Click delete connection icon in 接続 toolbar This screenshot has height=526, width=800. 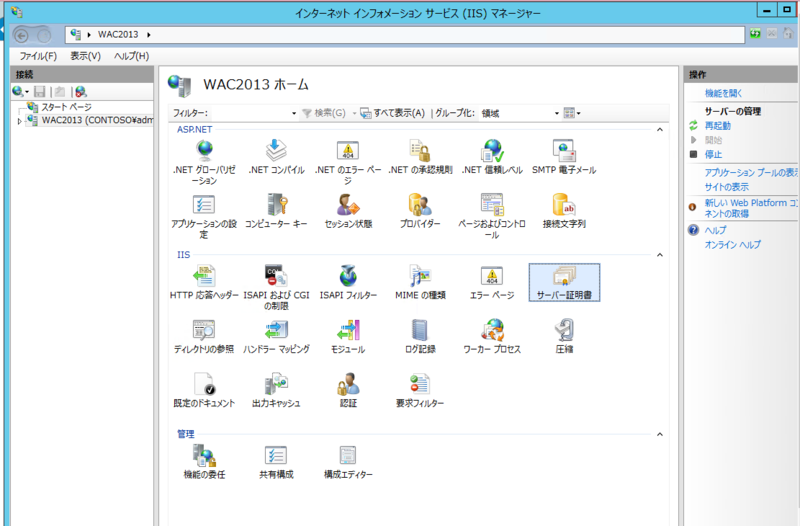pos(80,91)
